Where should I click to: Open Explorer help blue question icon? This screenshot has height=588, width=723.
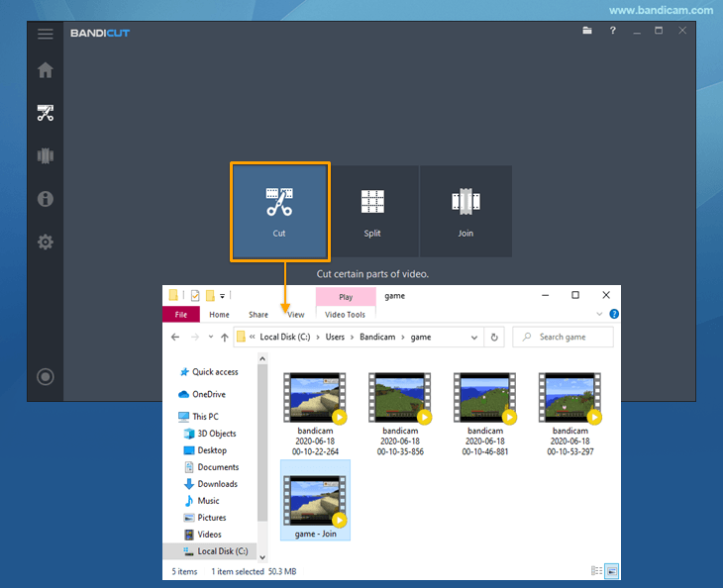click(614, 314)
